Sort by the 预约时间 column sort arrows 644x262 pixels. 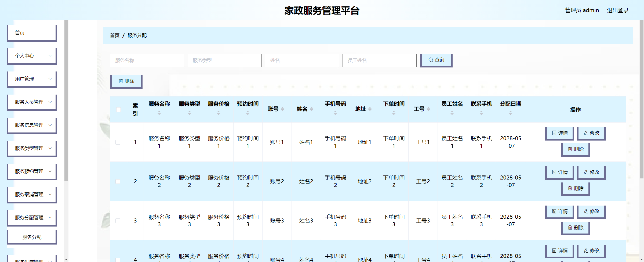click(x=248, y=113)
